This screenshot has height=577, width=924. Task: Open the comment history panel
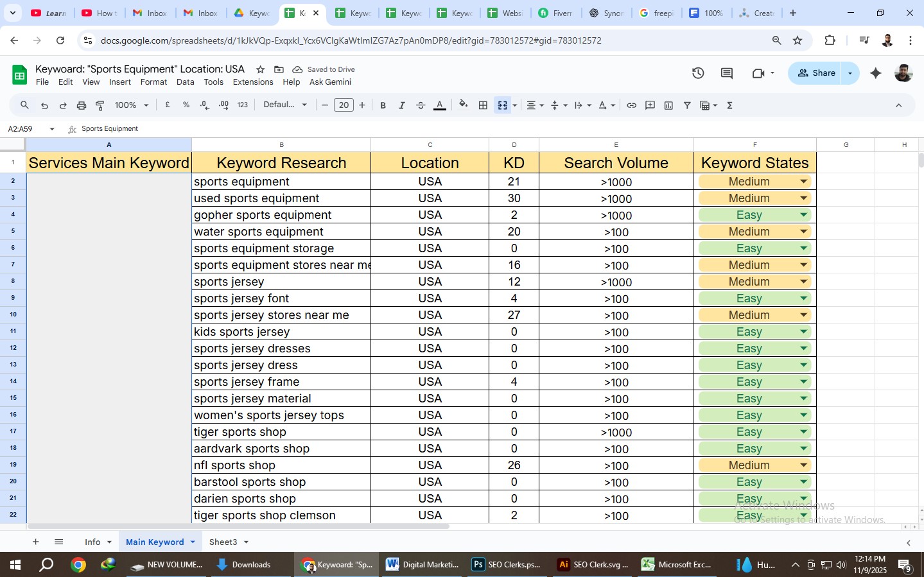(x=726, y=73)
